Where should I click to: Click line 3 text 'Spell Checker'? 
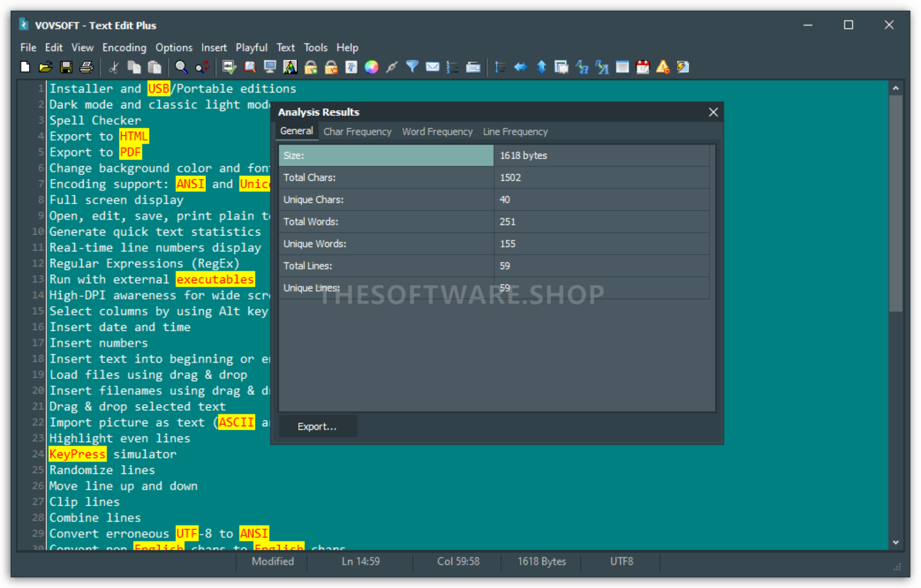pos(95,120)
